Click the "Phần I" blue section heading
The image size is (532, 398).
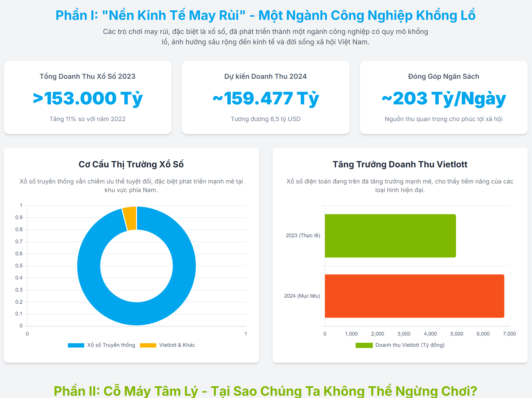pos(265,15)
